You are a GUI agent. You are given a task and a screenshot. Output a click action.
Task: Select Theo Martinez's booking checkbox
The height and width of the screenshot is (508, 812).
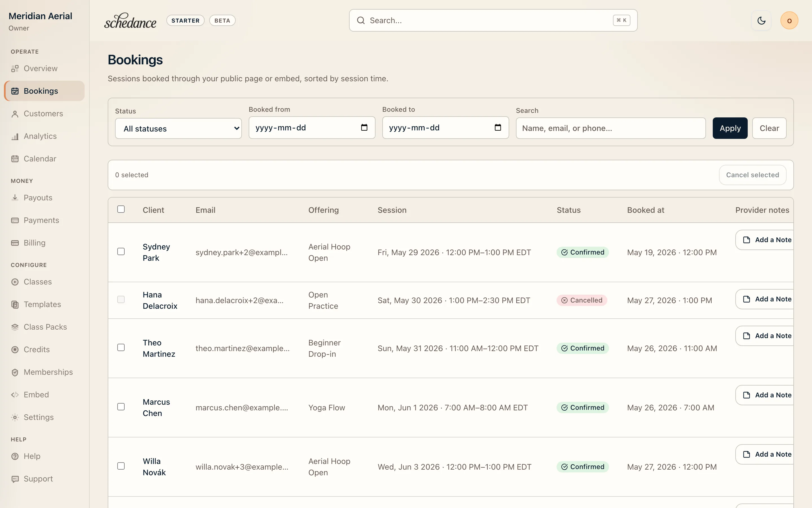point(121,347)
